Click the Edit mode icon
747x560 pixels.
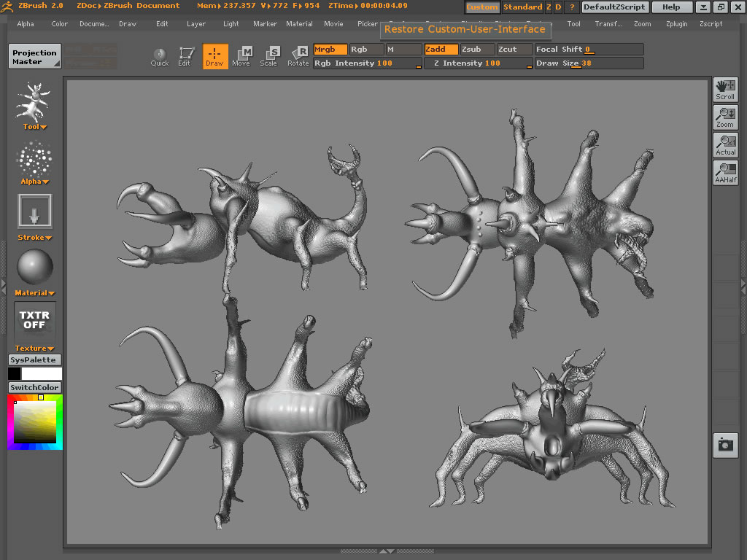click(185, 55)
